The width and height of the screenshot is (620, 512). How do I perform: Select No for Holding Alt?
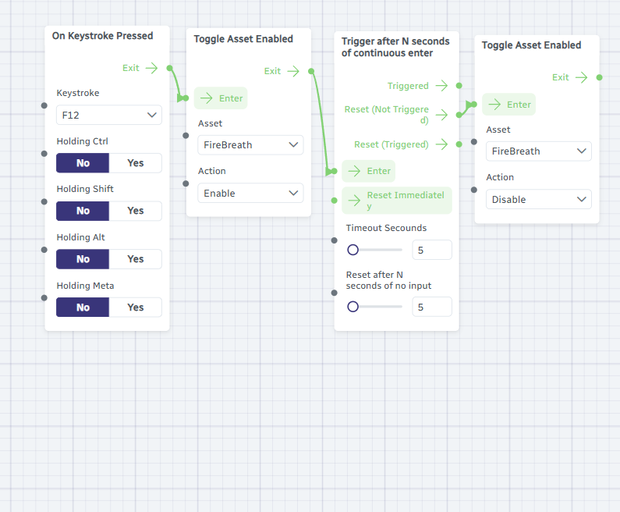point(83,259)
